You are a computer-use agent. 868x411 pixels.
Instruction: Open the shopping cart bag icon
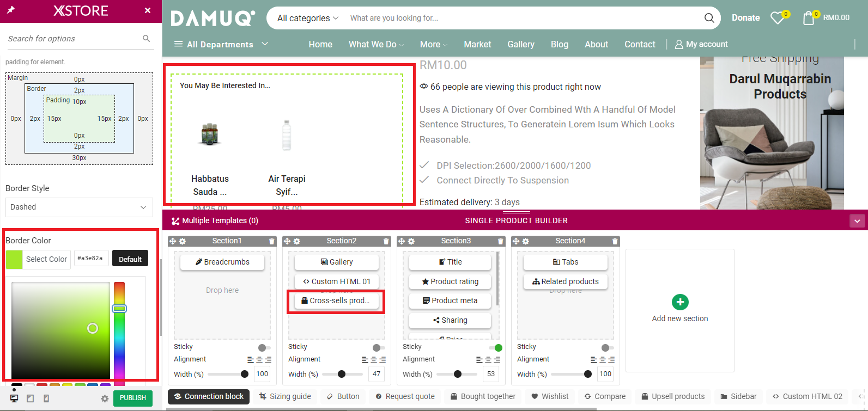[809, 18]
